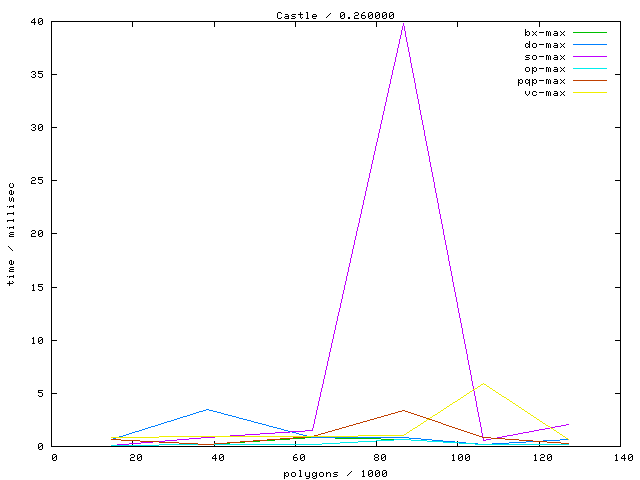Viewport: 640px width, 480px height.
Task: Select the do-max legend label
Action: [x=545, y=45]
